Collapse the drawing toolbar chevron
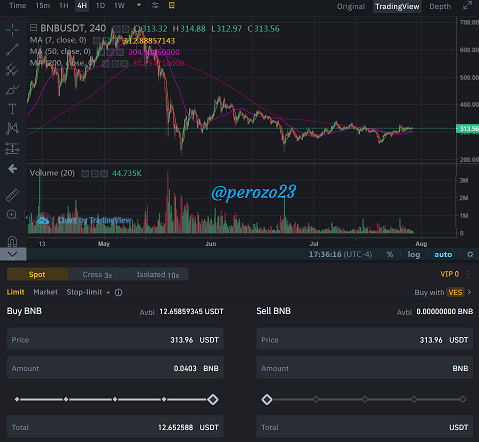The height and width of the screenshot is (442, 479). pyautogui.click(x=13, y=255)
